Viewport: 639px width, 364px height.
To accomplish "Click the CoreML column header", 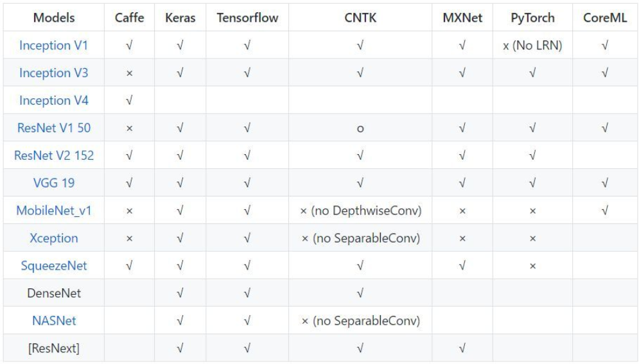I will tap(605, 17).
